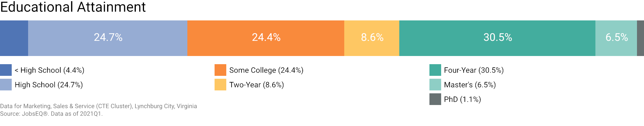Select the yellow 8.6% Two-Year segment
This screenshot has width=644, height=126.
click(x=372, y=38)
